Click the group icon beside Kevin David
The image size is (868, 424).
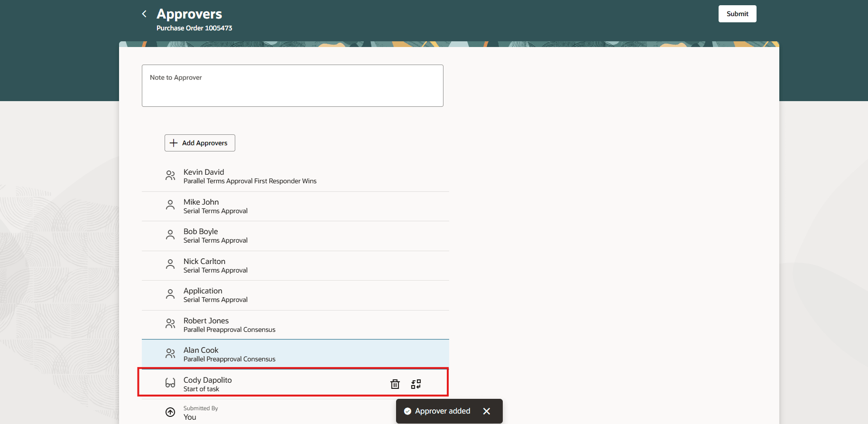(x=170, y=176)
